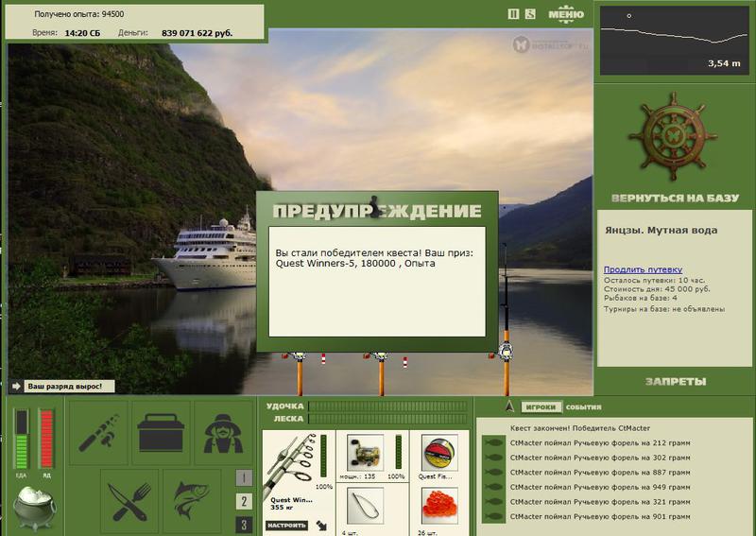Click the fish icon beside 887 грамм catch
756x536 pixels.
click(492, 473)
